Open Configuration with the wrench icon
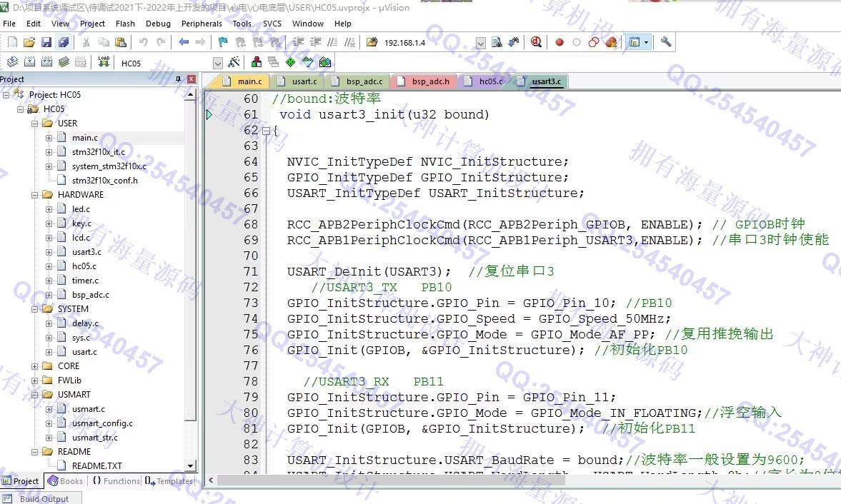 (666, 42)
